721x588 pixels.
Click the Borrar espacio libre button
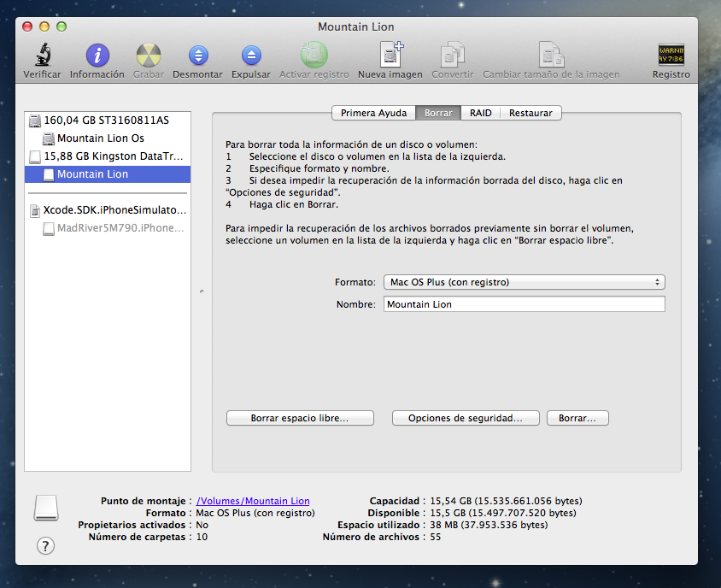(300, 418)
